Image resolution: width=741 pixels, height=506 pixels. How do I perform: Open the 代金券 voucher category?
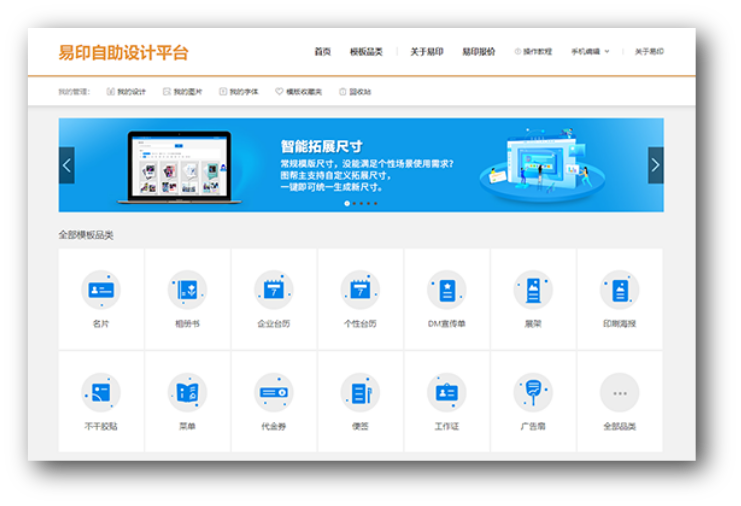click(x=274, y=393)
